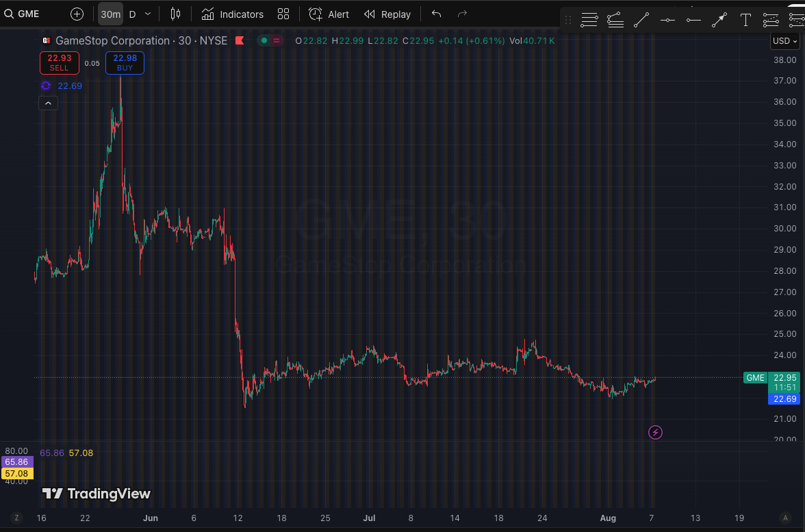805x532 pixels.
Task: Click the purple lightning event marker
Action: click(x=655, y=433)
